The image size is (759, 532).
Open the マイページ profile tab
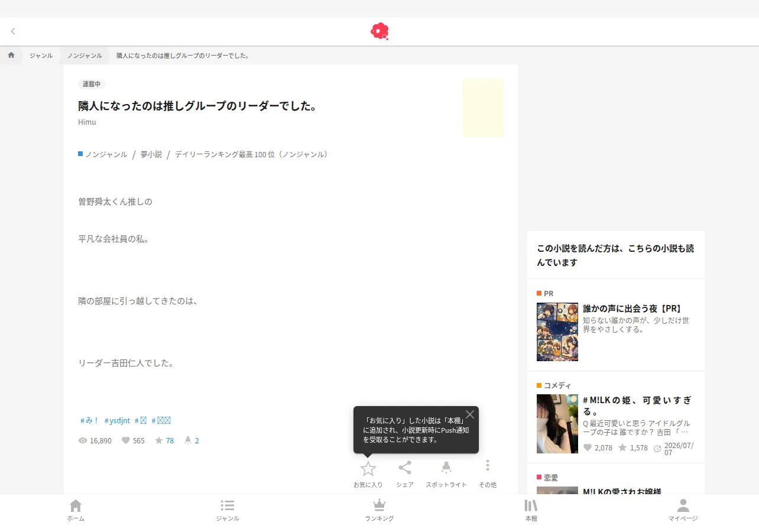pos(683,511)
